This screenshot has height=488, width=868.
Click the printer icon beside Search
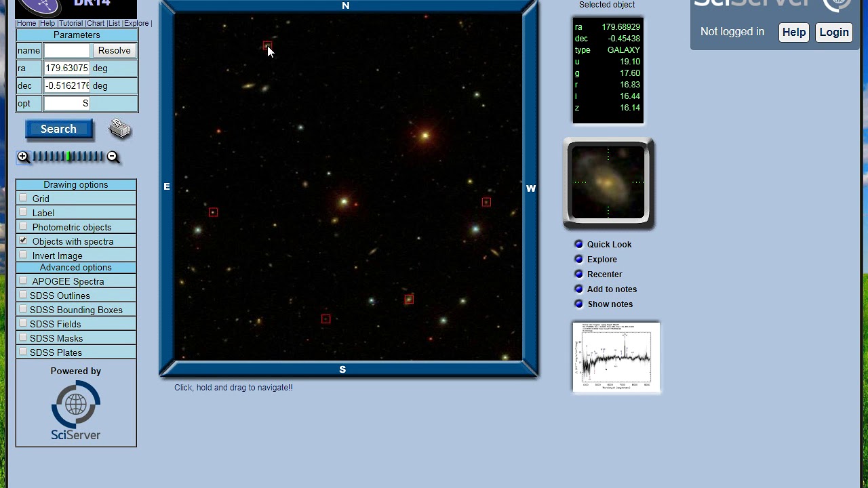point(120,128)
